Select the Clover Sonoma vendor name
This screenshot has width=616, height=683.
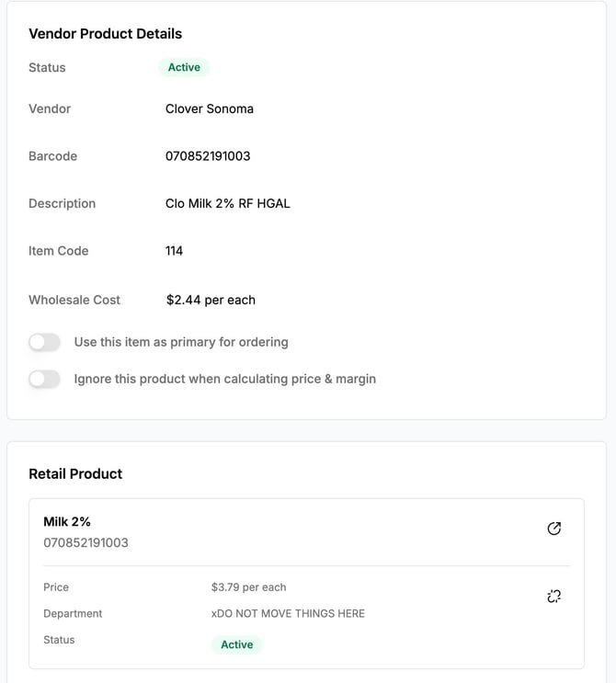click(x=209, y=108)
